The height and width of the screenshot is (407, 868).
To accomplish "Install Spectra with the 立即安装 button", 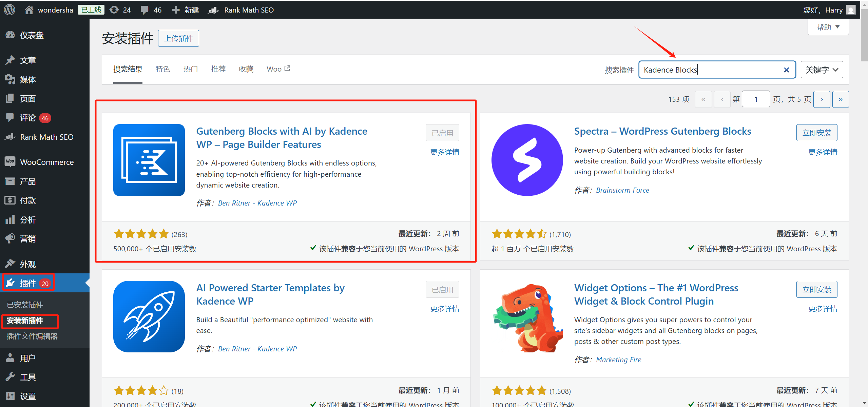I will (x=816, y=133).
